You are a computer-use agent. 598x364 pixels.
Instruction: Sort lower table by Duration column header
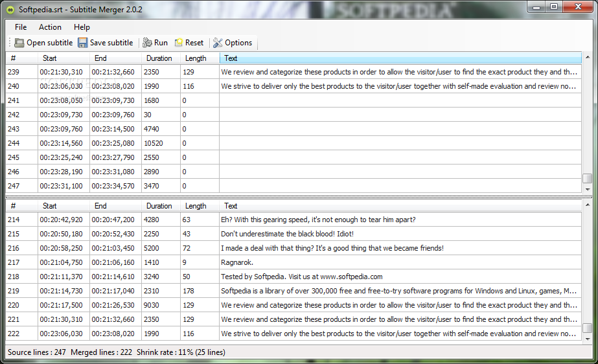[161, 206]
